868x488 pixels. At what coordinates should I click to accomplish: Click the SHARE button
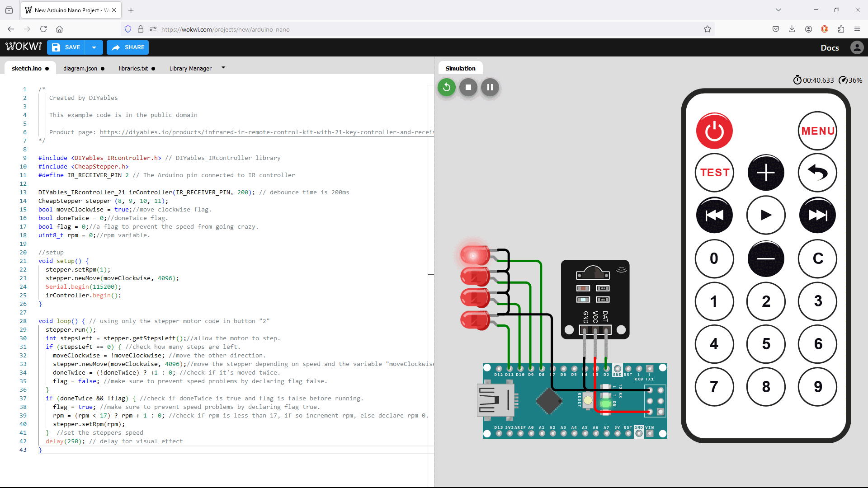pos(127,47)
